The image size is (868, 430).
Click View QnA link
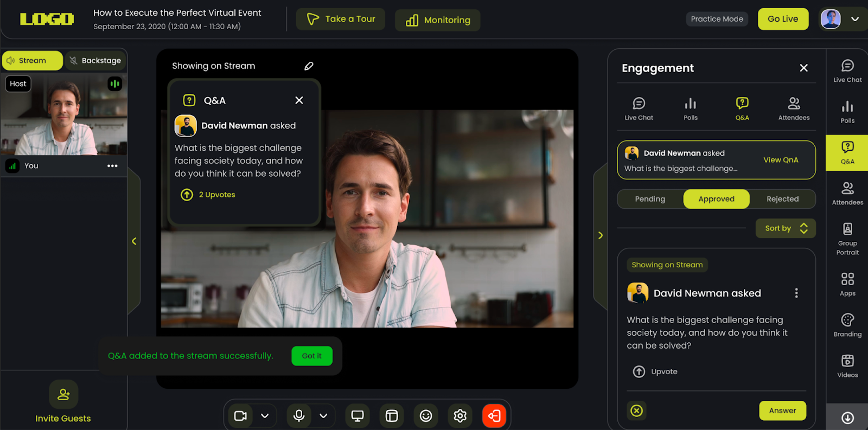coord(781,160)
